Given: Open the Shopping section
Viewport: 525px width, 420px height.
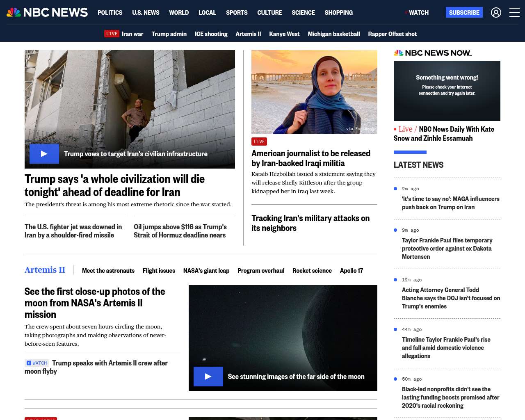Looking at the screenshot, I should click(x=338, y=13).
